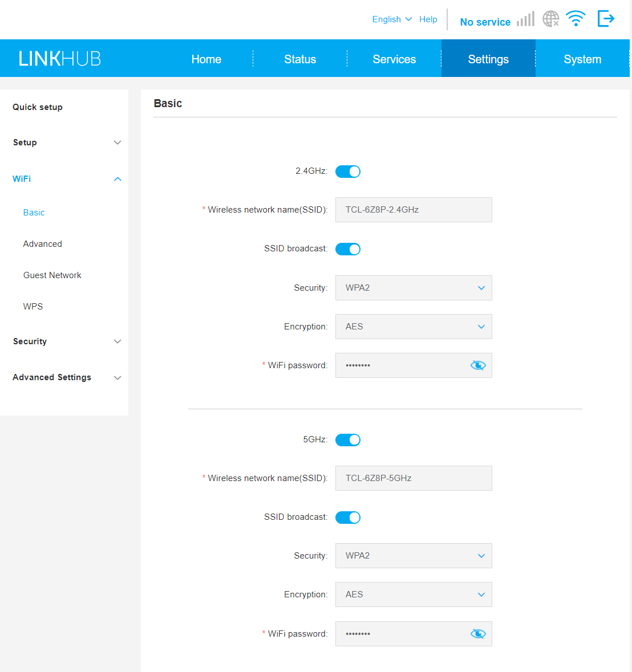Viewport: 632px width, 672px height.
Task: Open the 2.4GHz Security dropdown
Action: pyautogui.click(x=414, y=288)
